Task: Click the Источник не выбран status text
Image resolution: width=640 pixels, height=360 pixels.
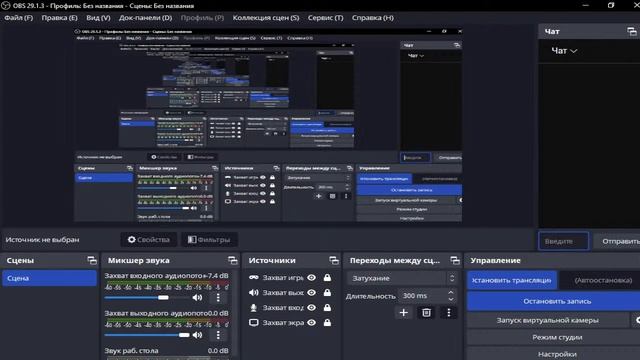Action: tap(42, 240)
